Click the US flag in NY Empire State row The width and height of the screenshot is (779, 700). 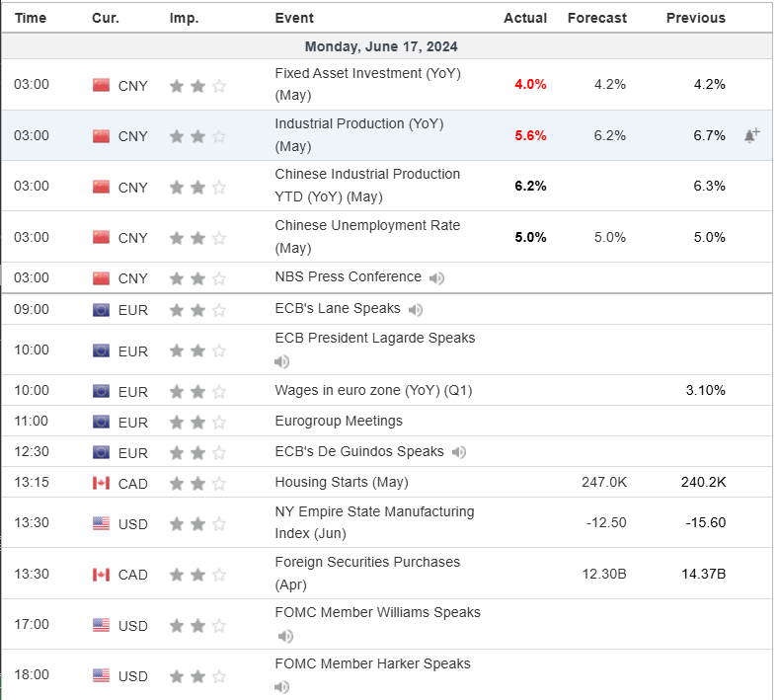click(x=101, y=523)
